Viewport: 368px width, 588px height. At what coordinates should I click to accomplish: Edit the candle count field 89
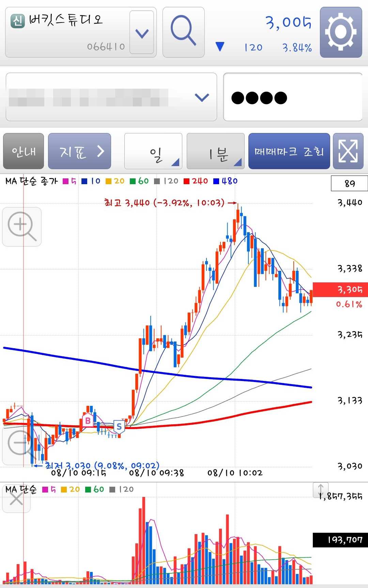coord(349,183)
